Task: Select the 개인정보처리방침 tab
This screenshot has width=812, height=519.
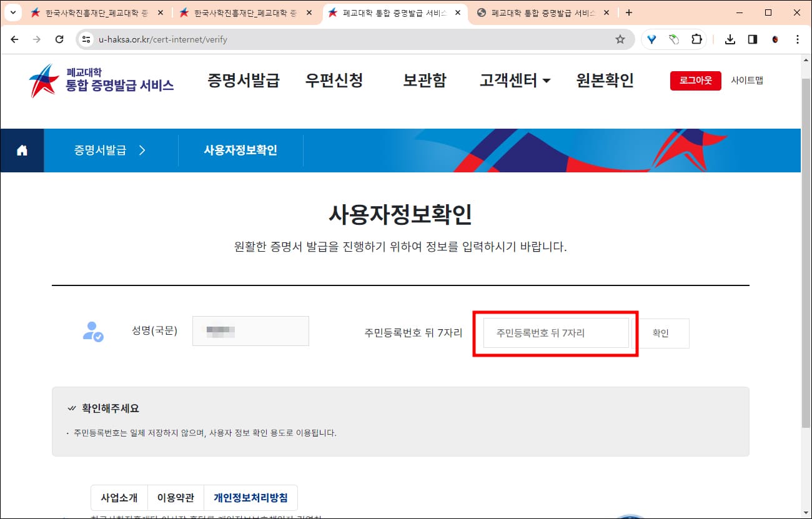Action: point(251,498)
